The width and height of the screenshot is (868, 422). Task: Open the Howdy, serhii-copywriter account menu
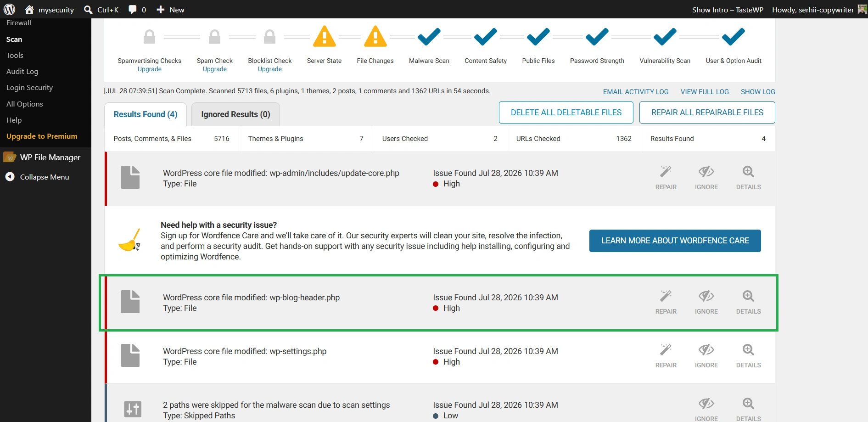coord(819,10)
